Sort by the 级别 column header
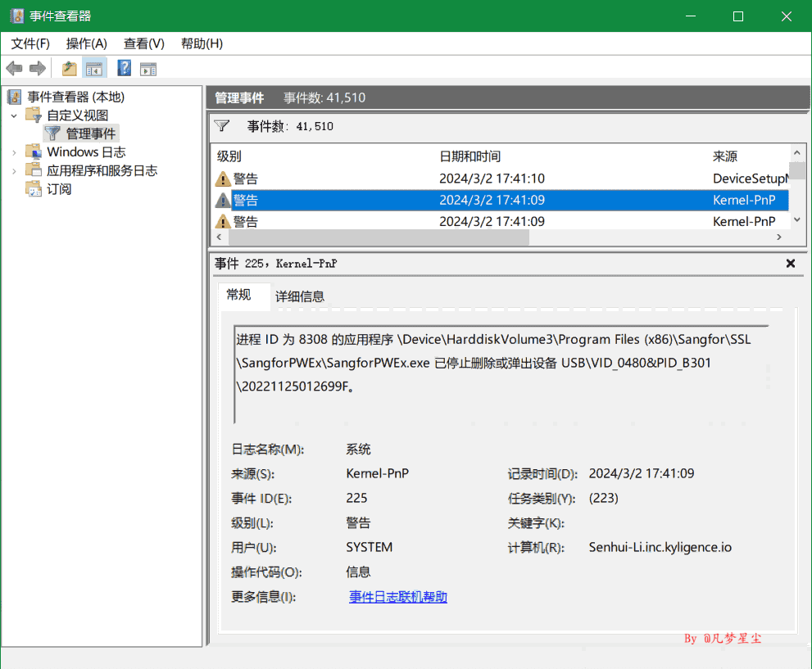 (229, 156)
